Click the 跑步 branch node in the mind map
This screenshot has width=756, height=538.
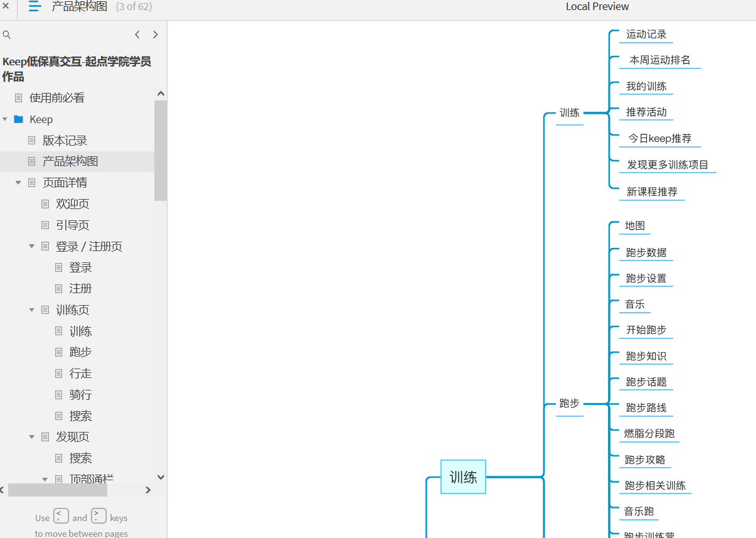click(570, 404)
